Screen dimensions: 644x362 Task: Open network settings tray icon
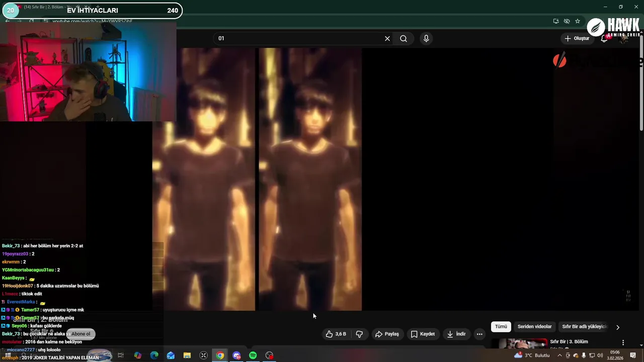click(x=592, y=355)
